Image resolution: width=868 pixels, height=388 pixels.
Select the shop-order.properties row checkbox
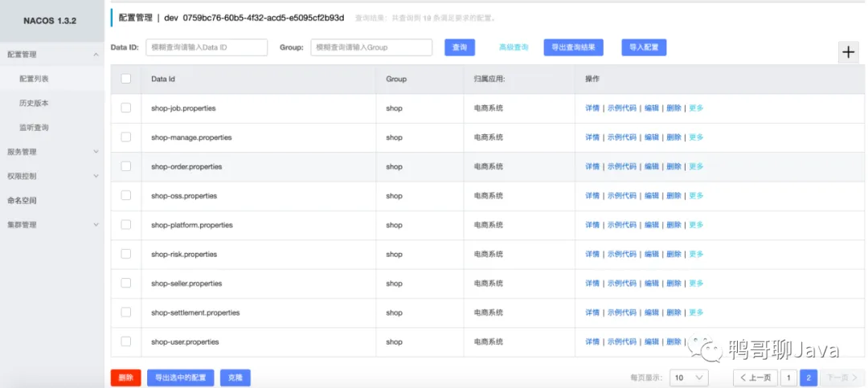[x=125, y=166]
